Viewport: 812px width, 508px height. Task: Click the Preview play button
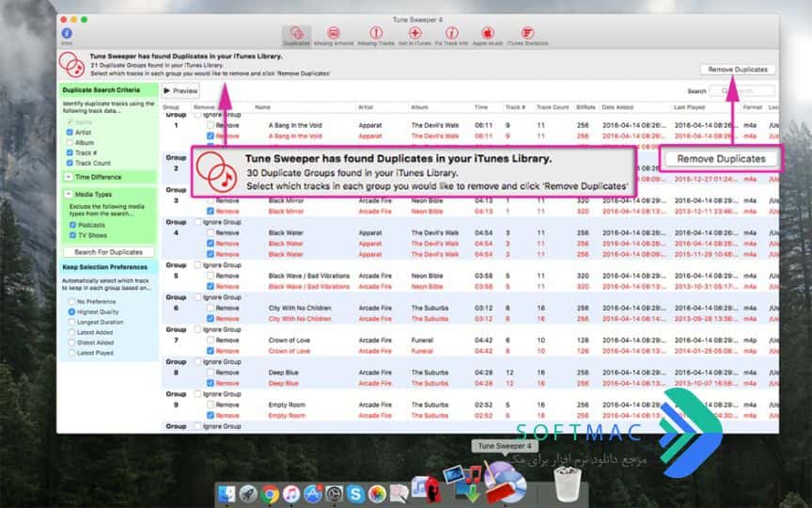(x=180, y=90)
